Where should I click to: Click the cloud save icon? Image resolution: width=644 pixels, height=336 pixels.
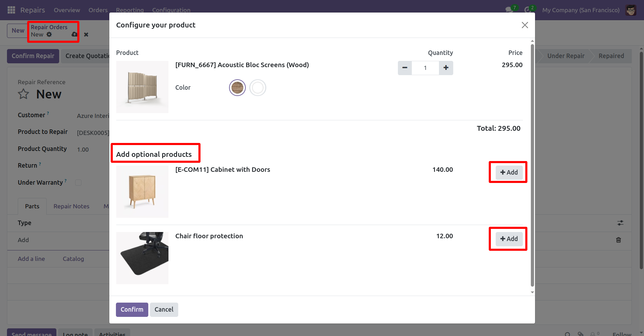pos(74,34)
